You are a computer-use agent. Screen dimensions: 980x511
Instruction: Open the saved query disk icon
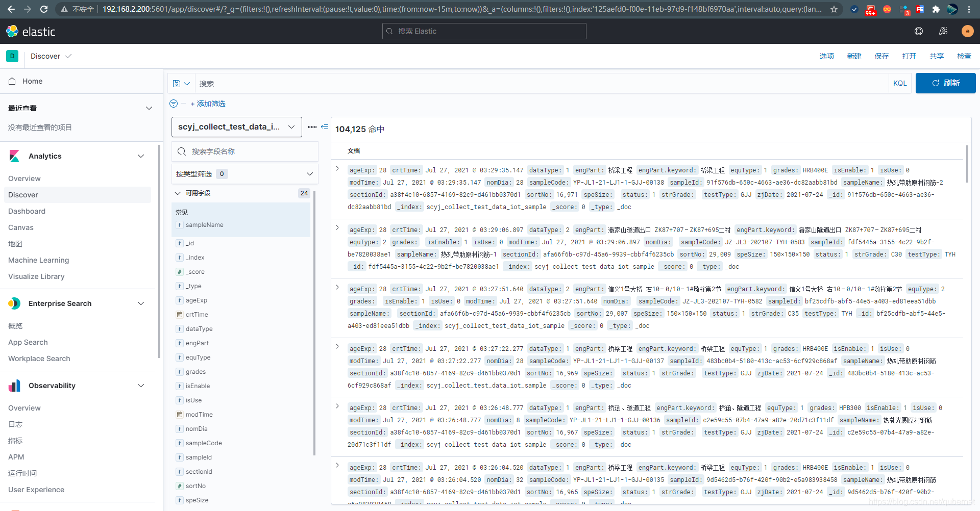point(177,84)
